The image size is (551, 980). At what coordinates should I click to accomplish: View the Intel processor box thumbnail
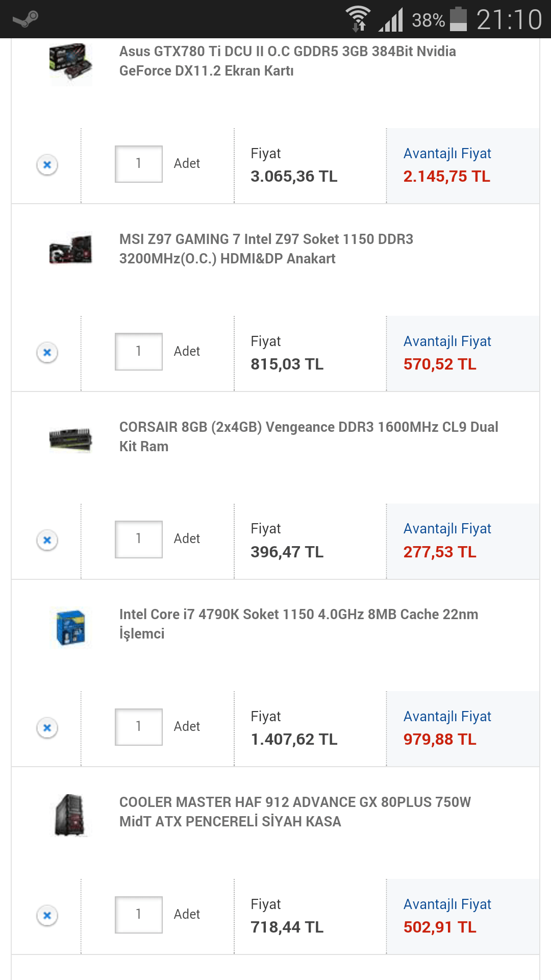(x=70, y=628)
